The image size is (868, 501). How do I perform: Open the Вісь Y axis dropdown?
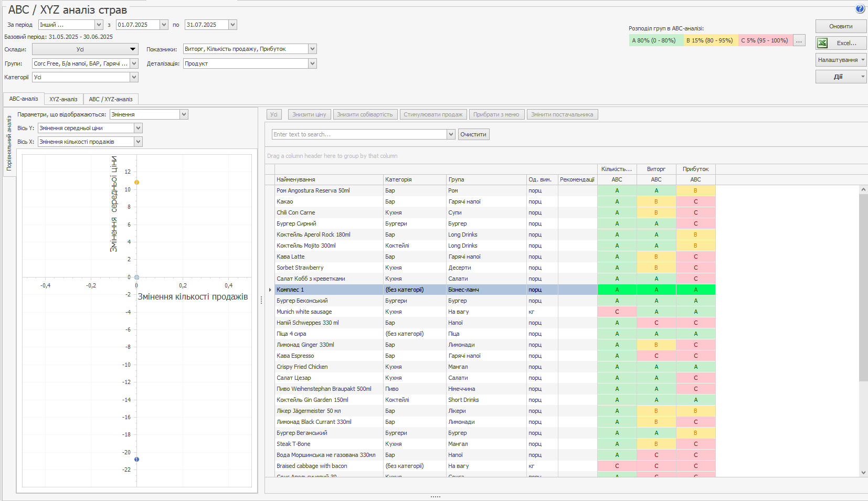[138, 128]
